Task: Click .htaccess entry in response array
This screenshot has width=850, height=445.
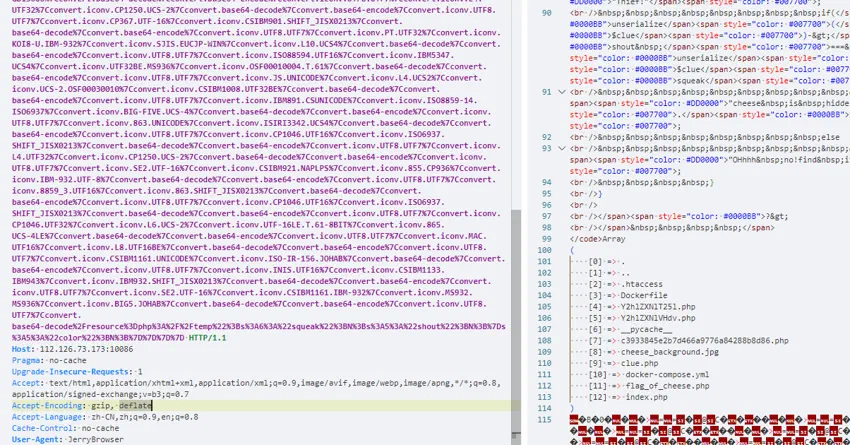Action: (641, 284)
